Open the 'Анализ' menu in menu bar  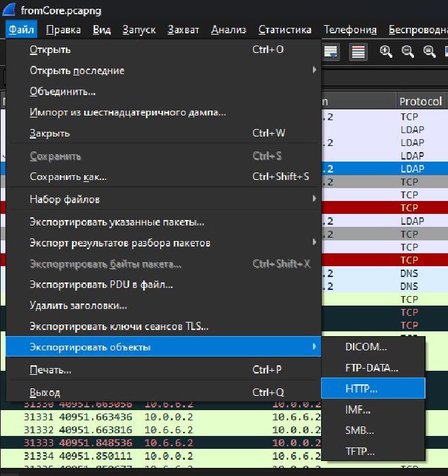click(228, 30)
